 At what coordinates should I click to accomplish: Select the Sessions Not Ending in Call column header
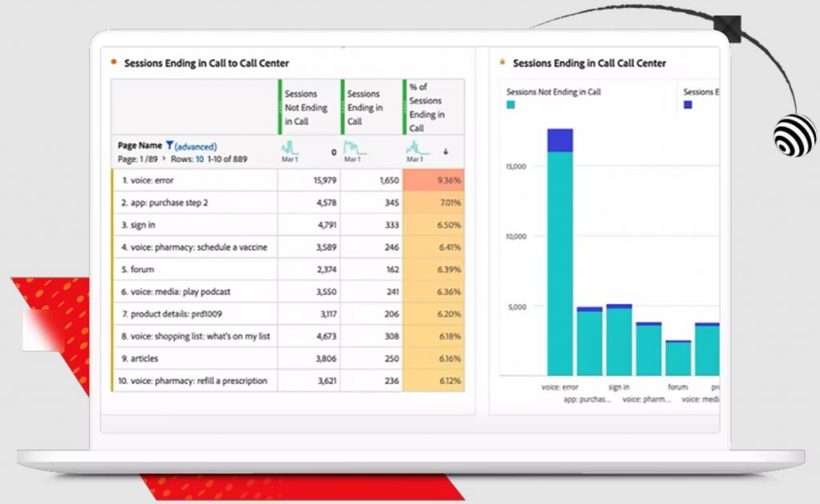[x=306, y=107]
